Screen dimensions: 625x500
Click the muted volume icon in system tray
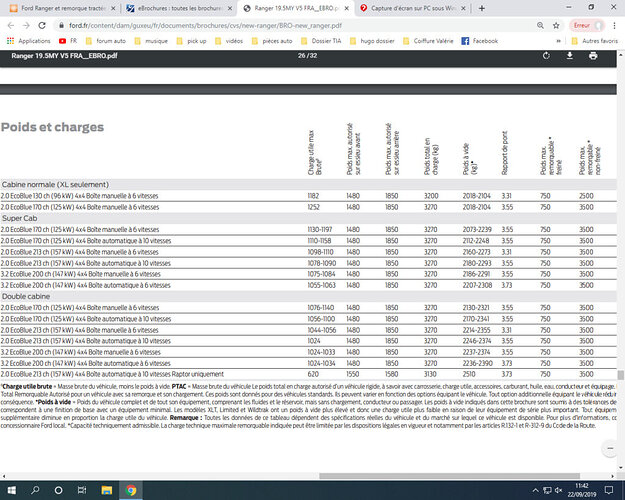pyautogui.click(x=558, y=490)
